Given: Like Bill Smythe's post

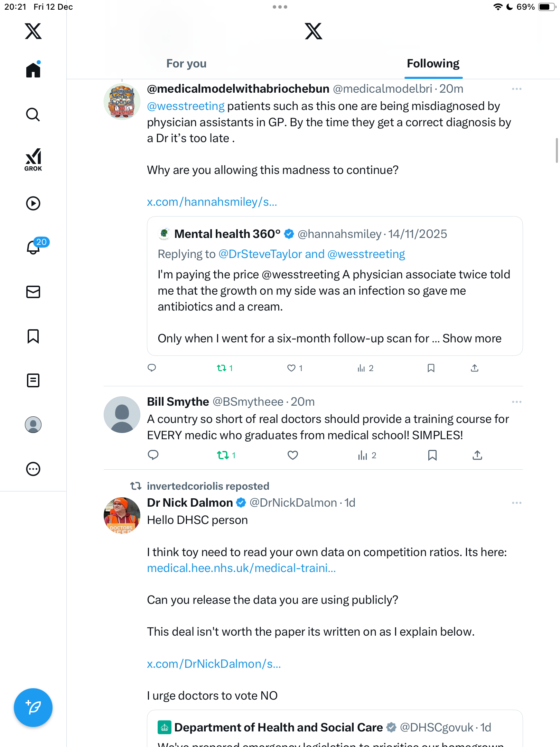Looking at the screenshot, I should tap(292, 455).
